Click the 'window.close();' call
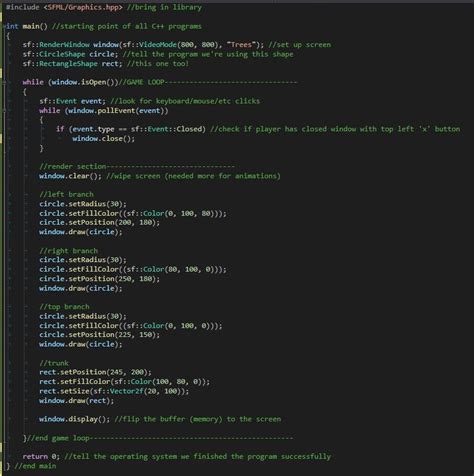This screenshot has width=474, height=476. [104, 138]
